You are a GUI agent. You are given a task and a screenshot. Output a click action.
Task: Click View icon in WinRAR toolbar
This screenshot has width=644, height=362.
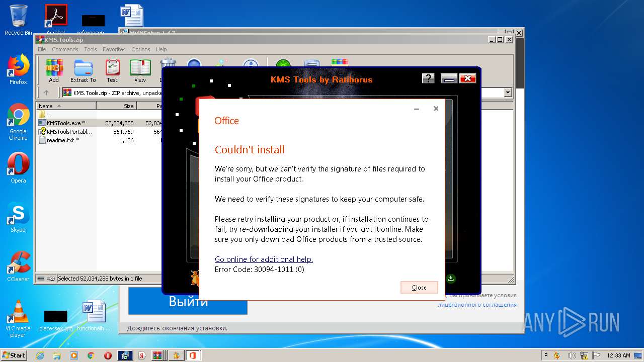click(x=140, y=71)
